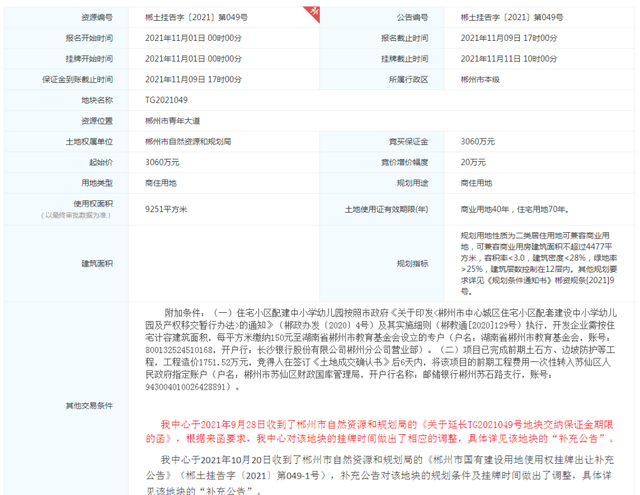Click the 用地类型 label

click(x=97, y=183)
